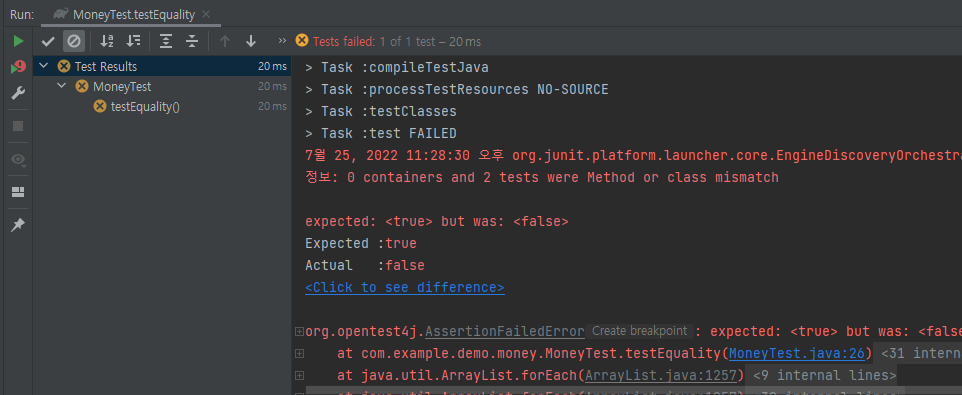Click the green Run play icon
962x395 pixels.
pos(18,41)
